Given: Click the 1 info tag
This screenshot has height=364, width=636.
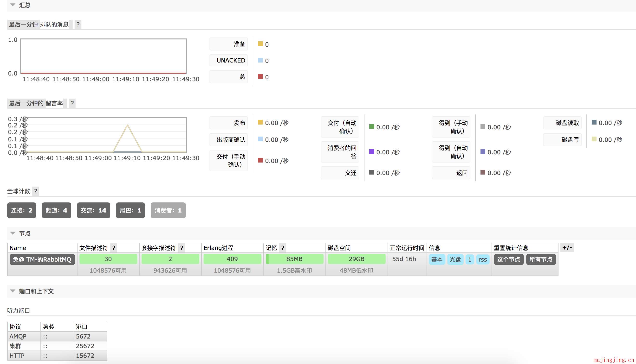Looking at the screenshot, I should pyautogui.click(x=470, y=259).
